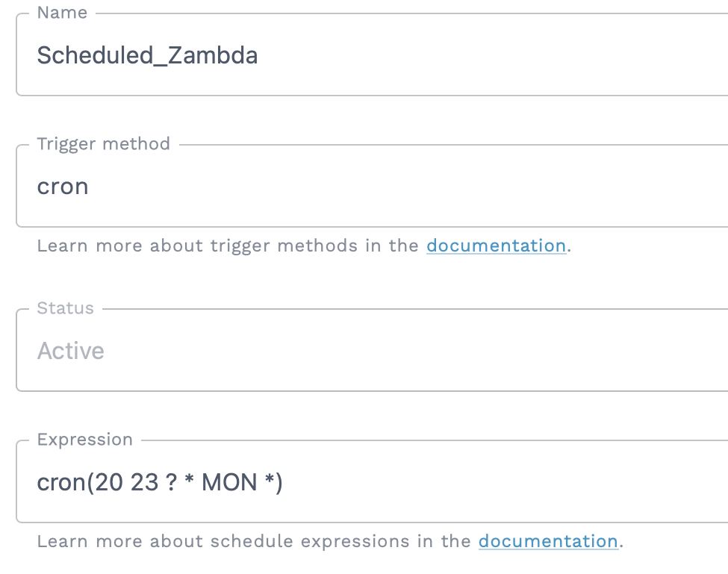Open the schedule expressions documentation link
This screenshot has height=574, width=728.
(548, 541)
